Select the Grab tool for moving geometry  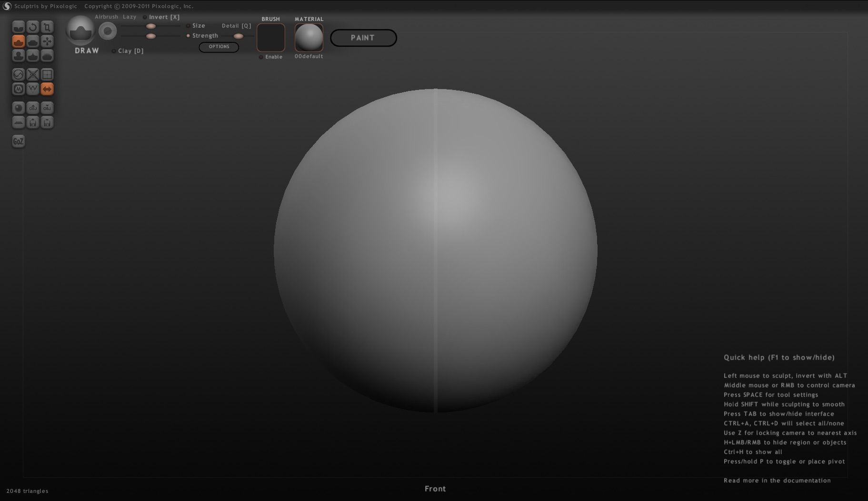pyautogui.click(x=47, y=41)
